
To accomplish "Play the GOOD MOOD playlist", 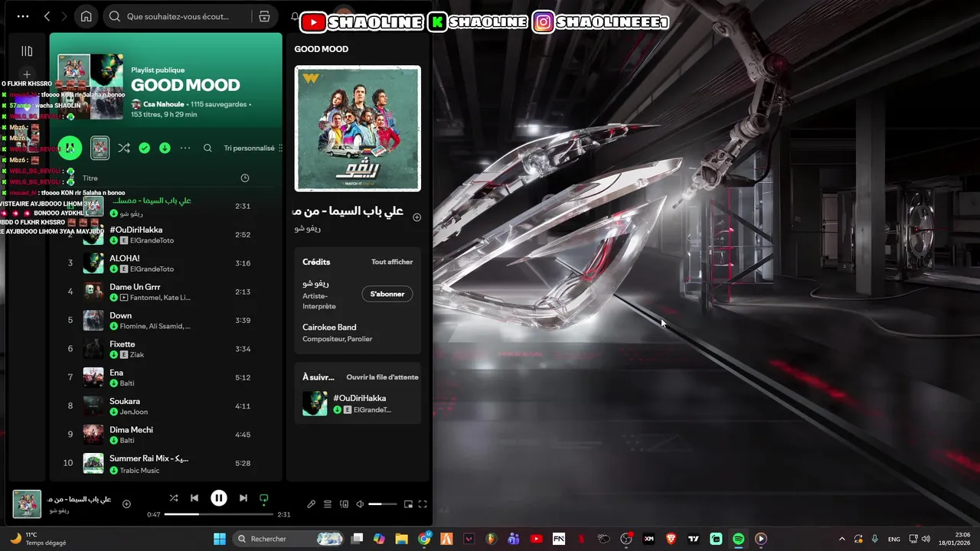I will 70,148.
